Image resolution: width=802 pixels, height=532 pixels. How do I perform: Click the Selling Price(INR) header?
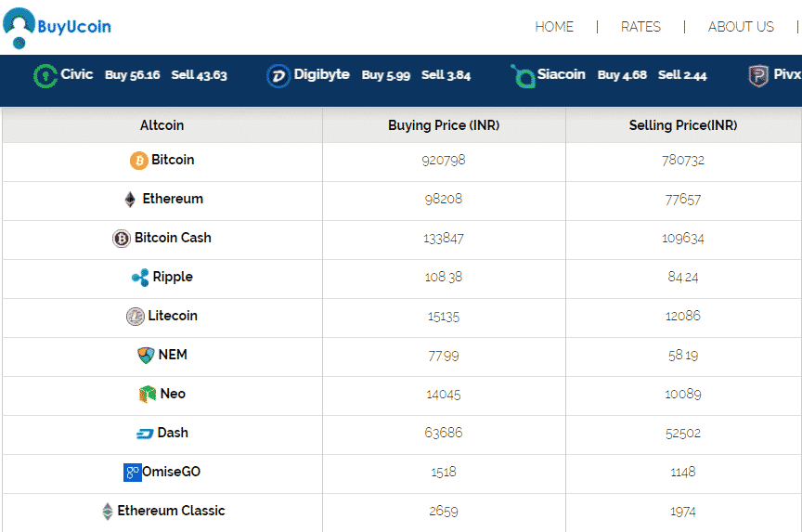coord(683,125)
